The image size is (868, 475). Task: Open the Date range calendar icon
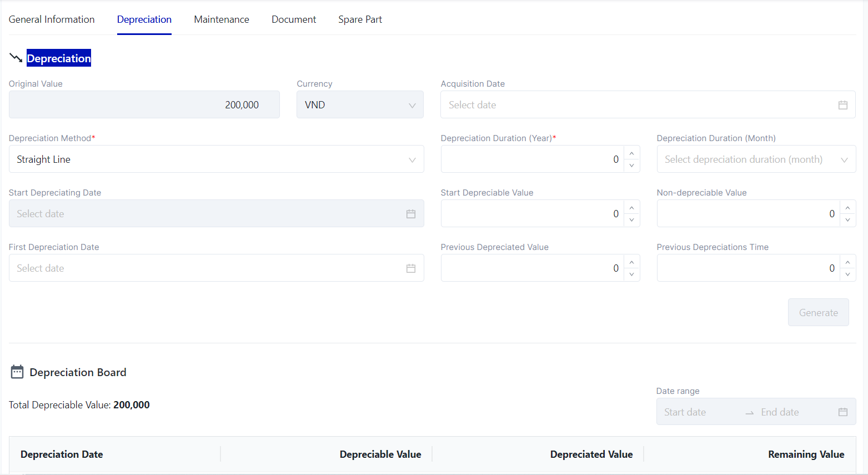(x=842, y=412)
